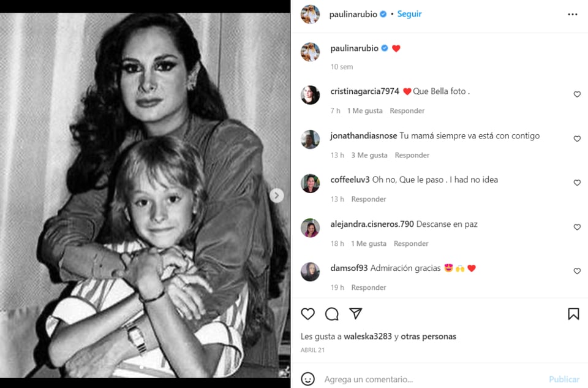Image resolution: width=588 pixels, height=388 pixels.
Task: Reply to coffeeluv3 via Responder
Action: coord(369,199)
